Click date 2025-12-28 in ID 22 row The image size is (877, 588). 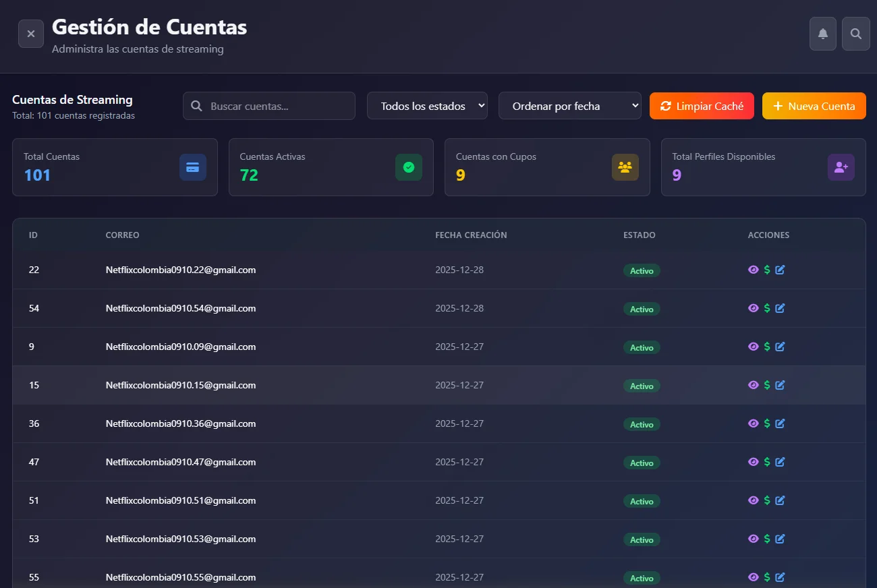[459, 270]
